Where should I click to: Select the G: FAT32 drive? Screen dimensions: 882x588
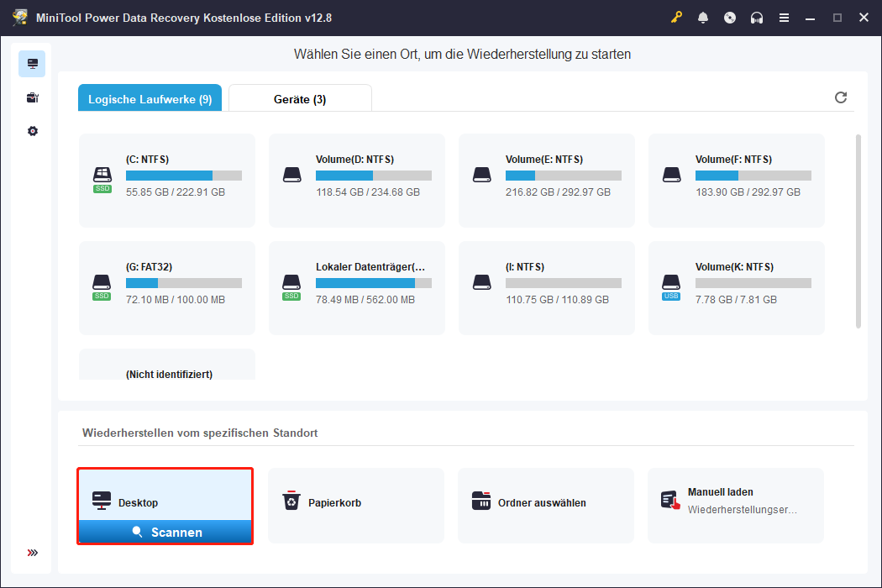click(x=166, y=287)
